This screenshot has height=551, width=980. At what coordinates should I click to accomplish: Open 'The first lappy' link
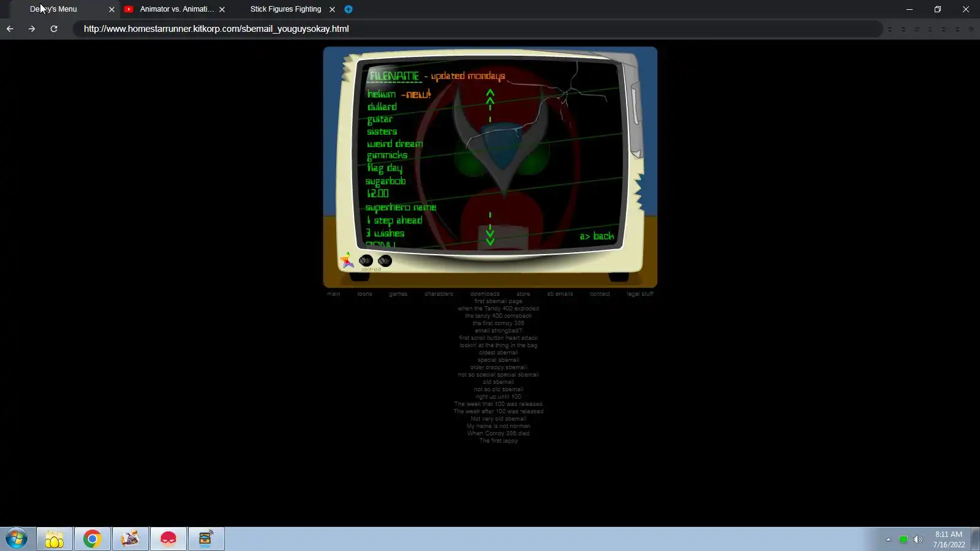[x=499, y=441]
